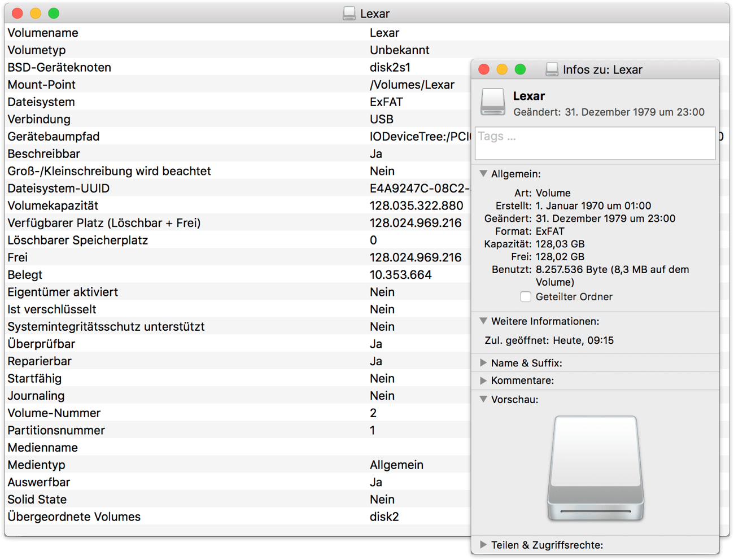Click the '/Volumes/Lexar' mount point value
734x560 pixels.
[412, 85]
